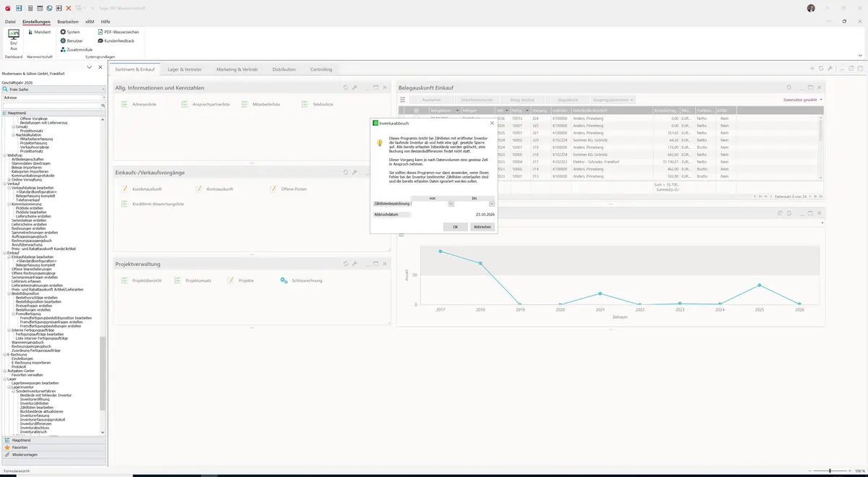Open the Zähllistenbezeichnung 'von' dropdown
Screen dimensions: 868x477
point(451,204)
